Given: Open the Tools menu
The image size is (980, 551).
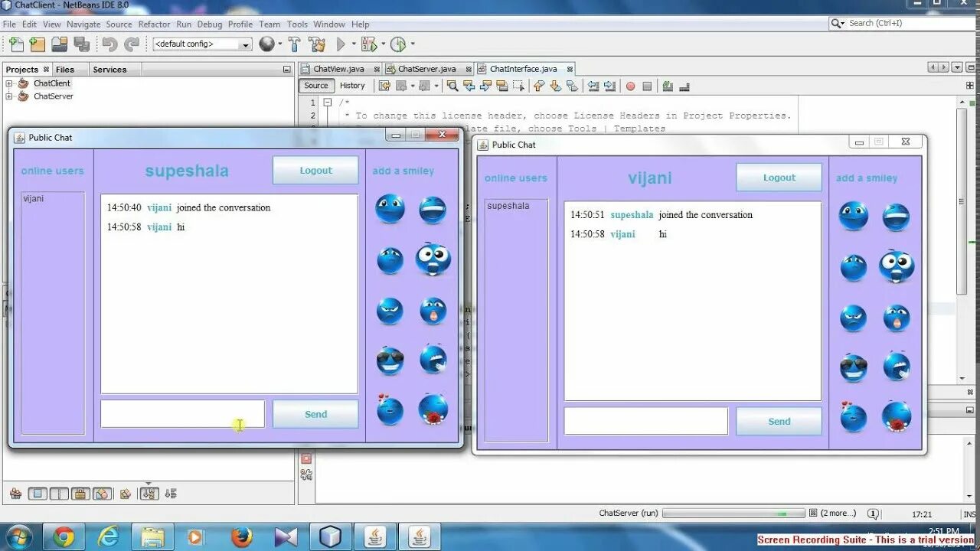Looking at the screenshot, I should 297,24.
